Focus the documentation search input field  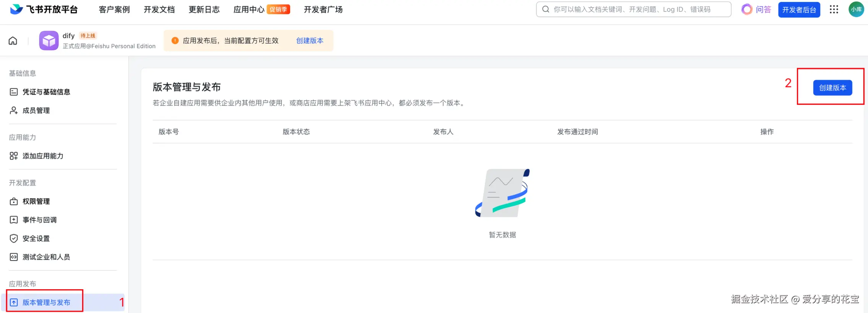(x=634, y=9)
